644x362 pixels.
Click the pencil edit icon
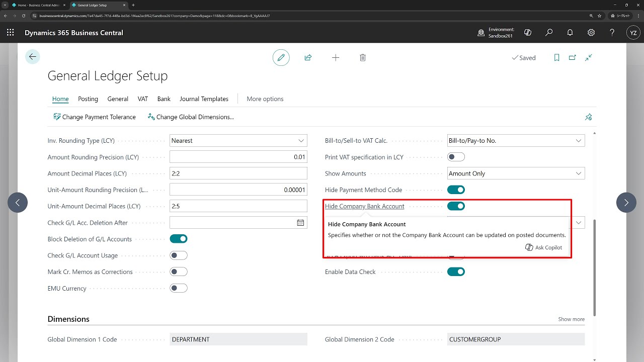[x=281, y=58]
